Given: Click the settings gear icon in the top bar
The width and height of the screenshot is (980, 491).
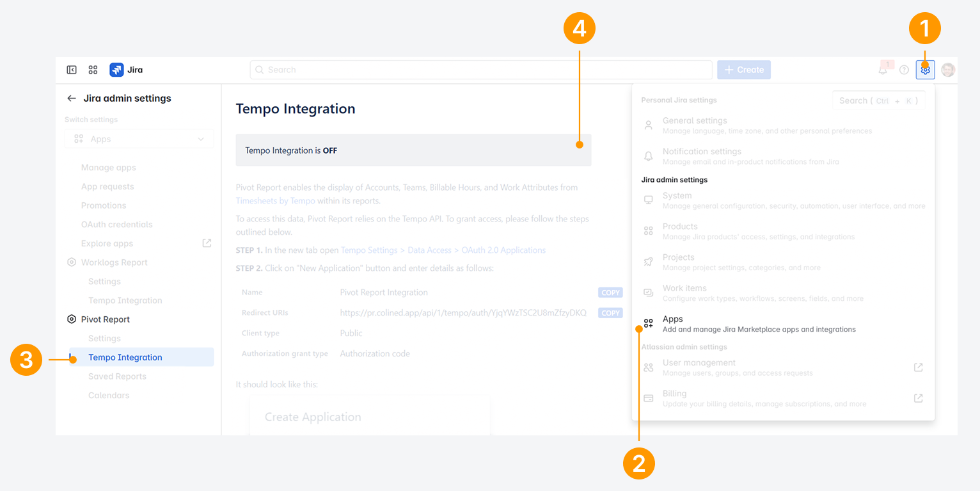Looking at the screenshot, I should pyautogui.click(x=925, y=70).
